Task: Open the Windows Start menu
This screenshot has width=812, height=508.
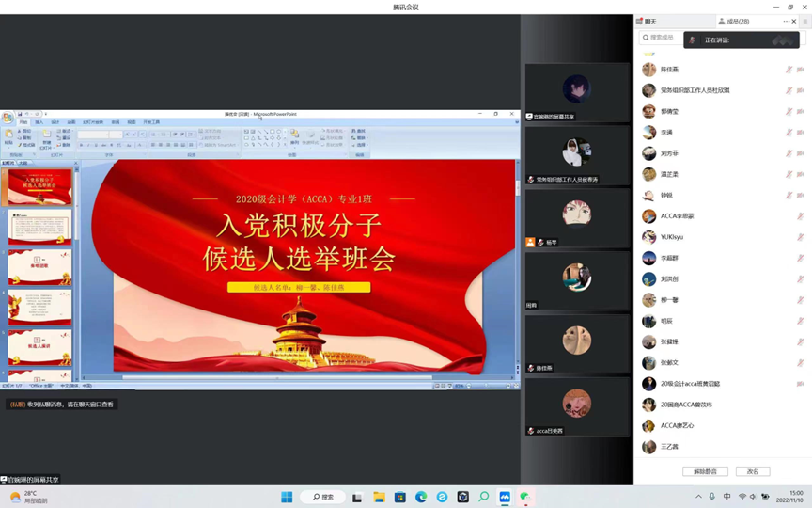Action: coord(287,497)
